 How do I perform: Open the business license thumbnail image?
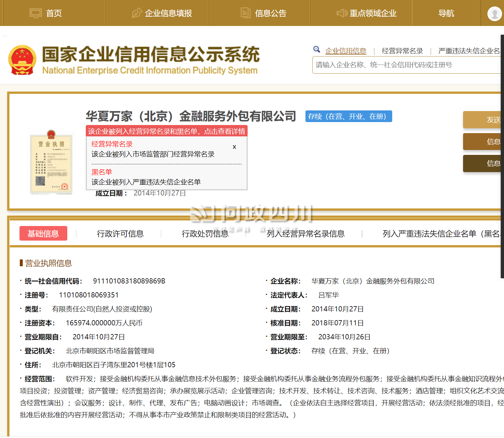tap(51, 162)
